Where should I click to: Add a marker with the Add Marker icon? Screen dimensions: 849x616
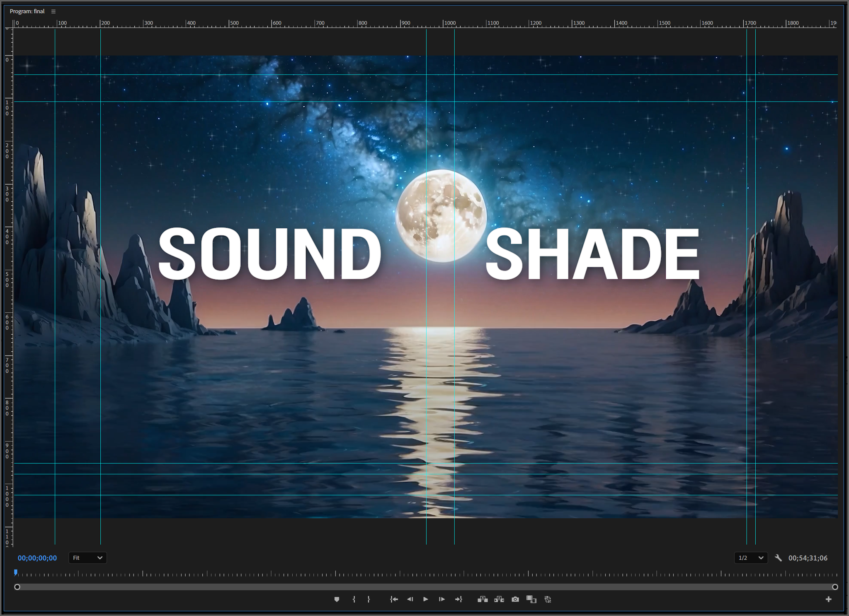coord(337,599)
